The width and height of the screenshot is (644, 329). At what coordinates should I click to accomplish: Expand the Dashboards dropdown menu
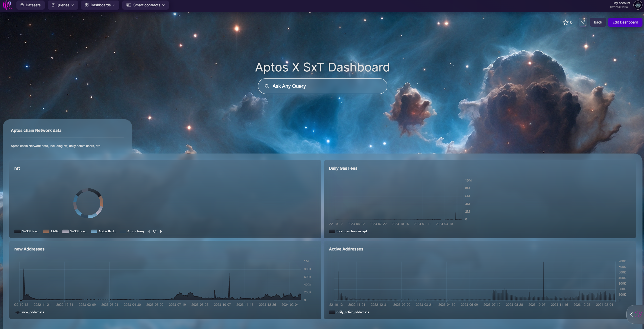click(x=100, y=5)
